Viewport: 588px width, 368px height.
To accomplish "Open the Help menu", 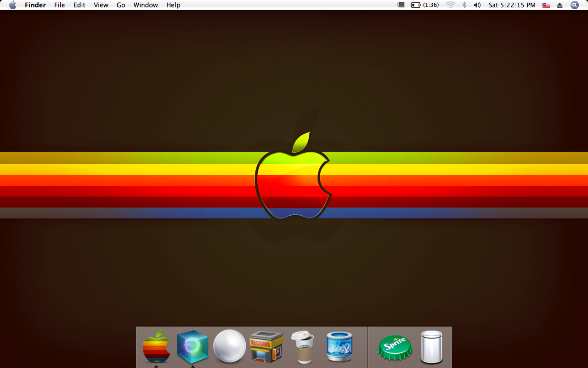I will click(x=173, y=5).
